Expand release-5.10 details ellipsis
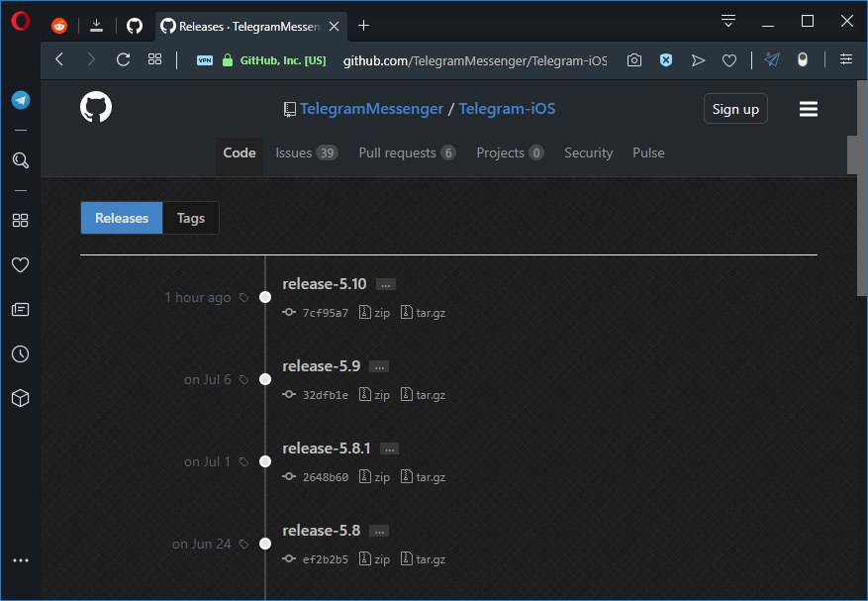Viewport: 868px width, 601px height. click(386, 285)
